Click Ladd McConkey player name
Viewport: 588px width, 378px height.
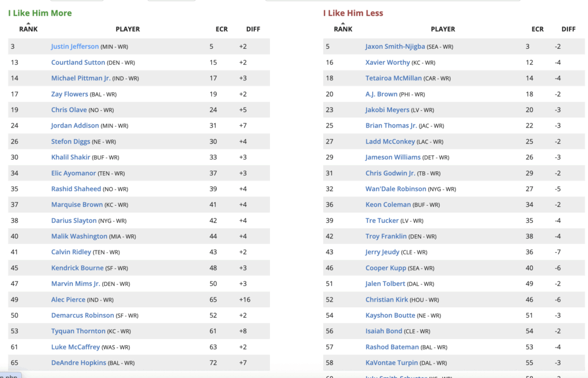(389, 141)
